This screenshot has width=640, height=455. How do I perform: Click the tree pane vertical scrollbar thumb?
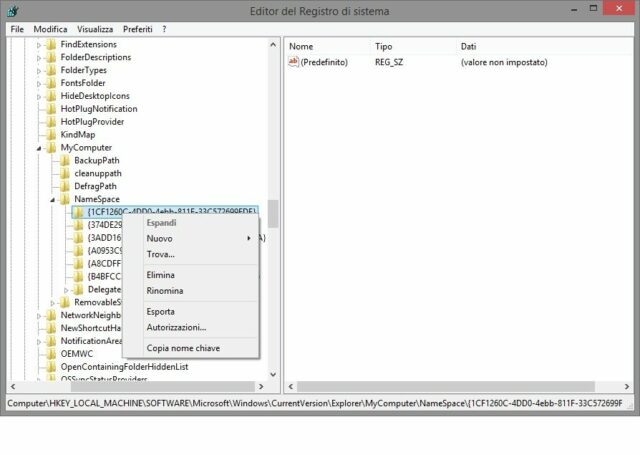coord(273,214)
